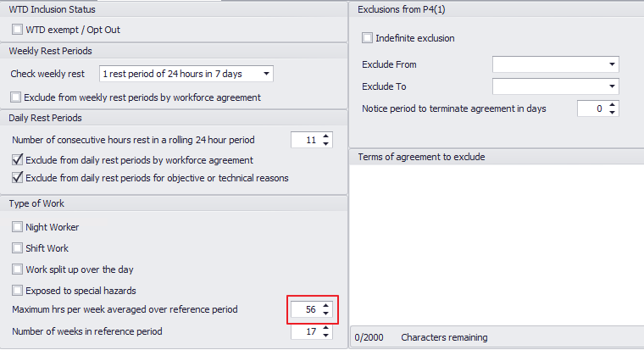Enable Exposed to special hazards option
Image resolution: width=644 pixels, height=350 pixels.
(x=19, y=291)
